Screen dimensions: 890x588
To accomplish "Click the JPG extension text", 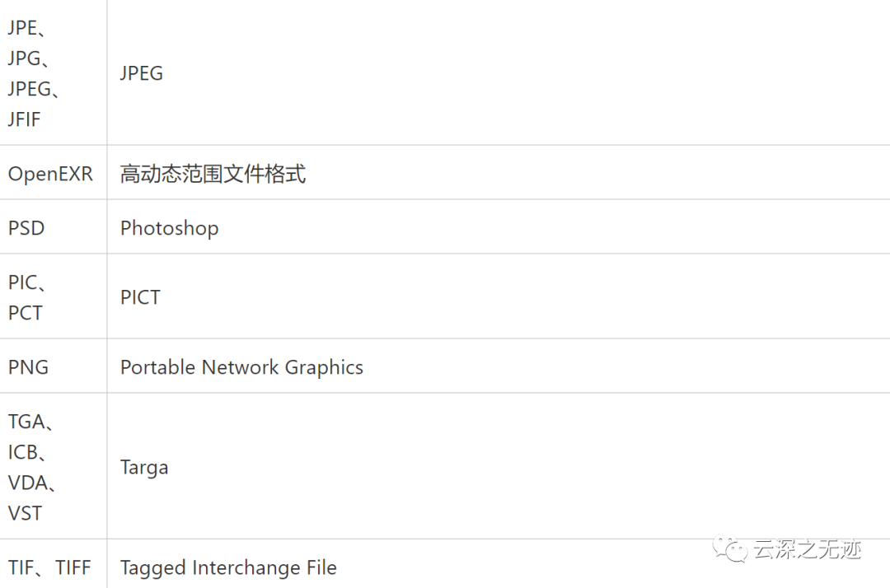I will click(x=24, y=58).
